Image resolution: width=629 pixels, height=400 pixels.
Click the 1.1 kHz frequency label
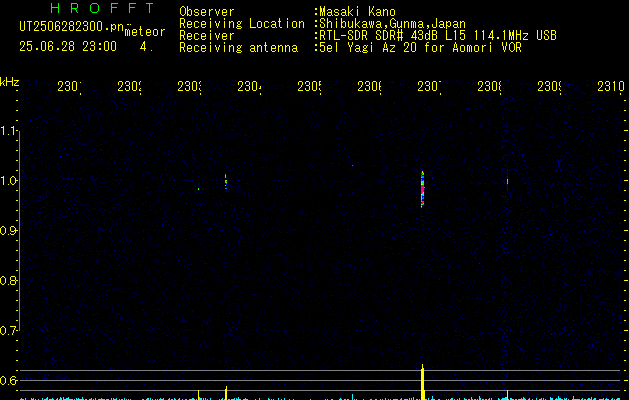coord(8,131)
